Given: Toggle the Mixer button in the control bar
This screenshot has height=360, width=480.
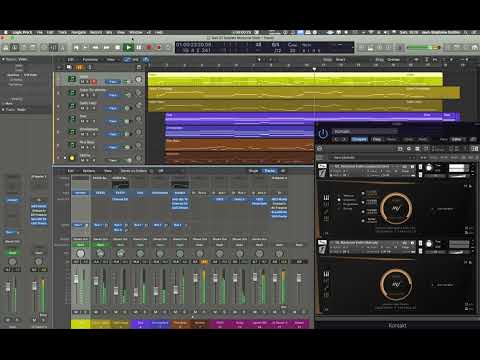Looking at the screenshot, I should tap(53, 47).
